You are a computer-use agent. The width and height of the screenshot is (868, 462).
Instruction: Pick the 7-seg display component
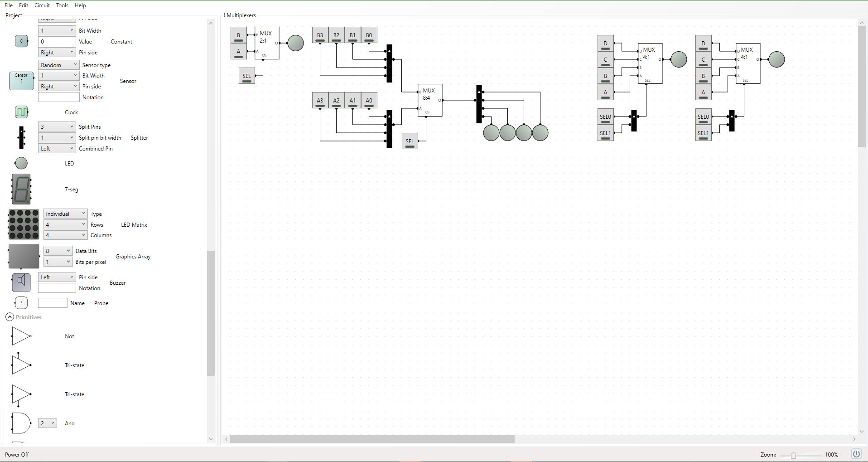(20, 189)
